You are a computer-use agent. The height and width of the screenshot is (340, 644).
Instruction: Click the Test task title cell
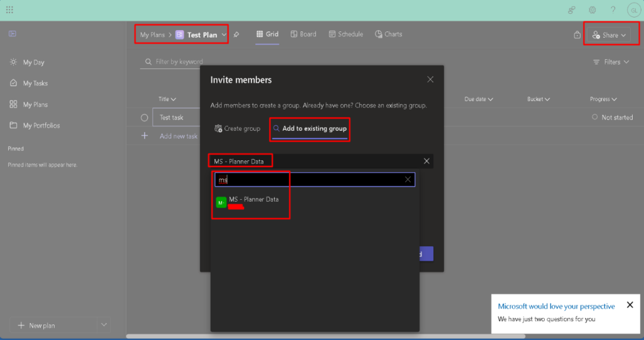coord(176,118)
